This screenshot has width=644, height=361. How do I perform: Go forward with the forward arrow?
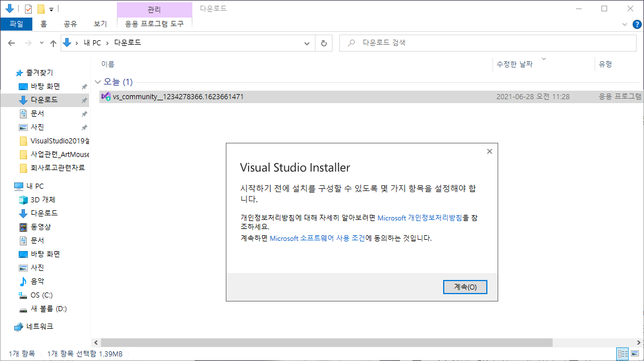28,43
